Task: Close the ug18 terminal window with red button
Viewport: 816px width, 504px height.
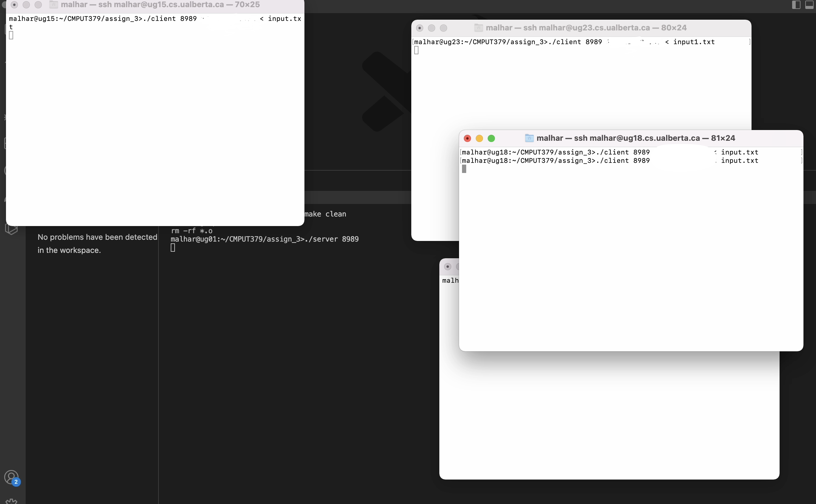Action: [467, 138]
